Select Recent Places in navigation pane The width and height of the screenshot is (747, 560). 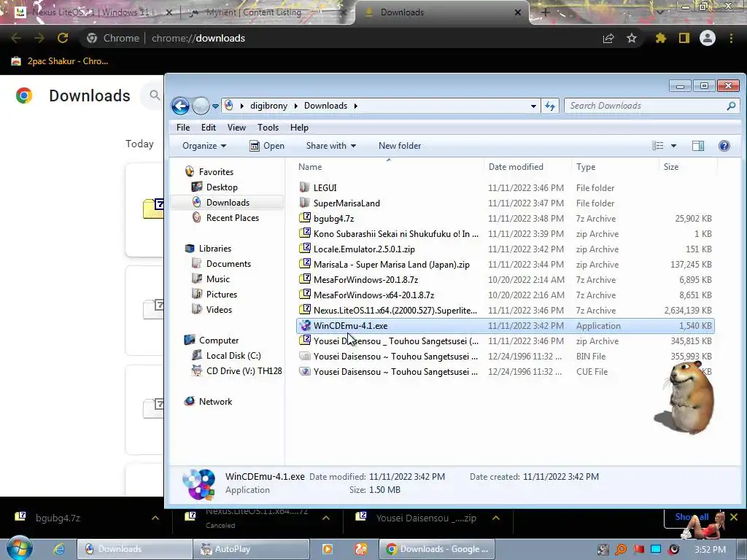point(233,217)
